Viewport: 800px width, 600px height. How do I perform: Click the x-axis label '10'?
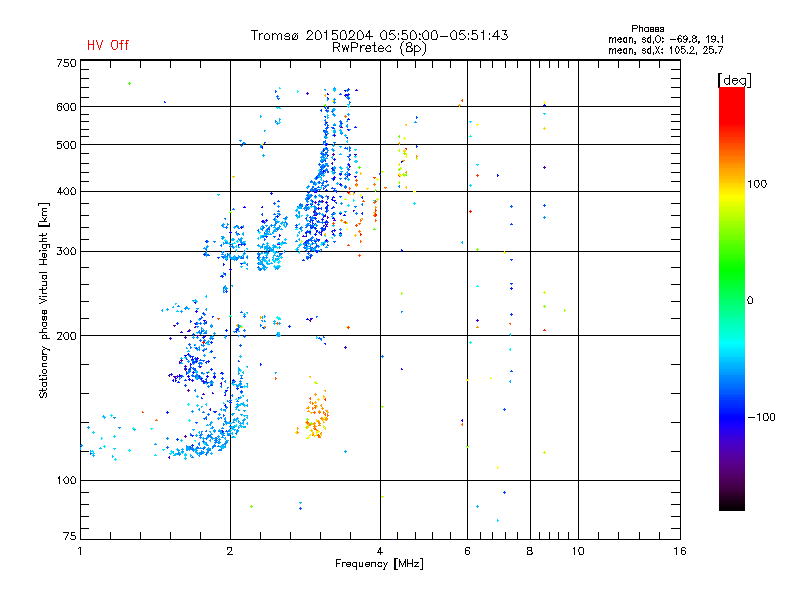point(578,551)
